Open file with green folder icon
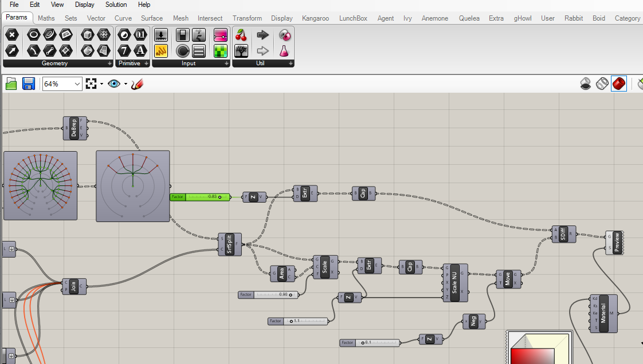The height and width of the screenshot is (364, 643). pyautogui.click(x=11, y=84)
